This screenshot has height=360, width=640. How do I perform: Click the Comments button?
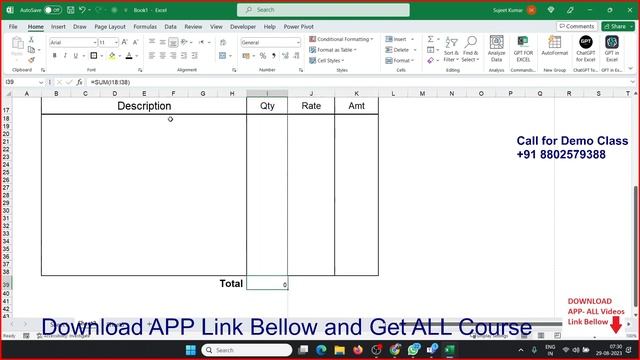[577, 26]
